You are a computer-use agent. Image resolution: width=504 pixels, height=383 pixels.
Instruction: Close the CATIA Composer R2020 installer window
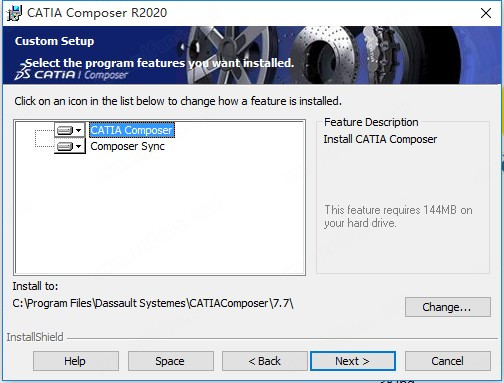tap(486, 13)
